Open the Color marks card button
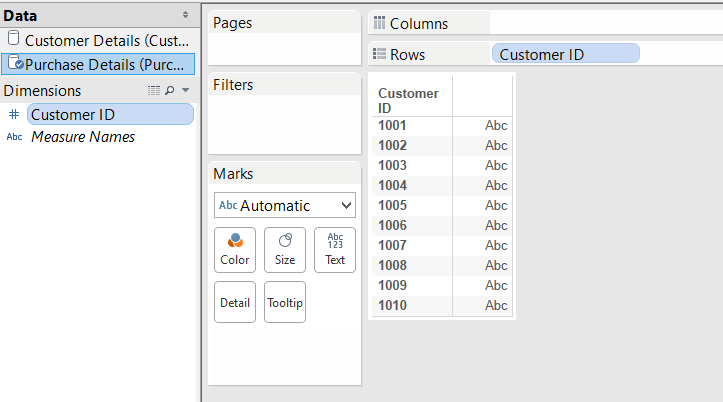Image resolution: width=723 pixels, height=402 pixels. (235, 250)
